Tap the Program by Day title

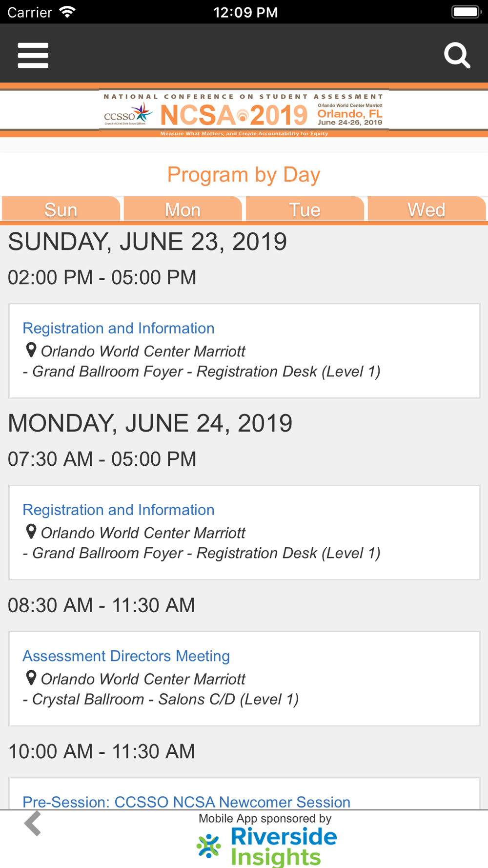click(x=244, y=174)
